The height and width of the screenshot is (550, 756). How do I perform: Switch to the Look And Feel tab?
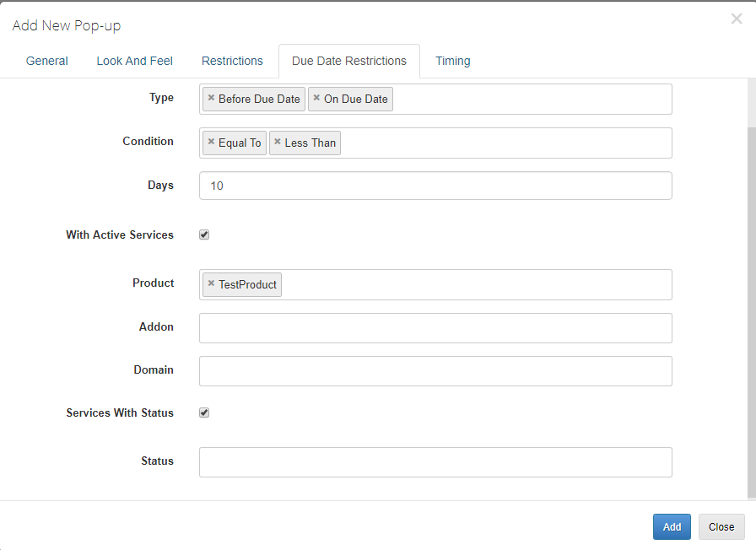coord(134,62)
